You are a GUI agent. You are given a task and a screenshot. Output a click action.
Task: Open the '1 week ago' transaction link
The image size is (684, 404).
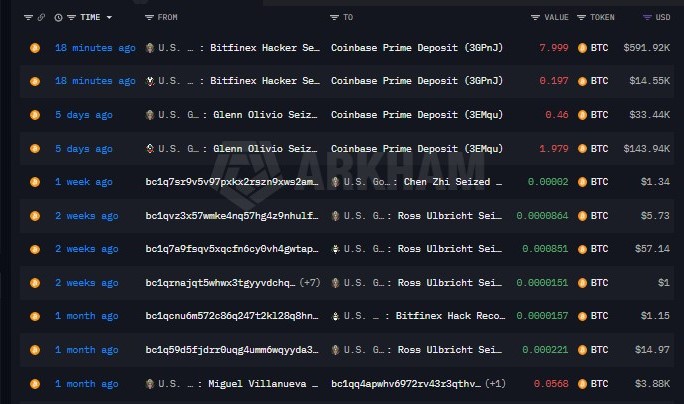click(x=84, y=182)
